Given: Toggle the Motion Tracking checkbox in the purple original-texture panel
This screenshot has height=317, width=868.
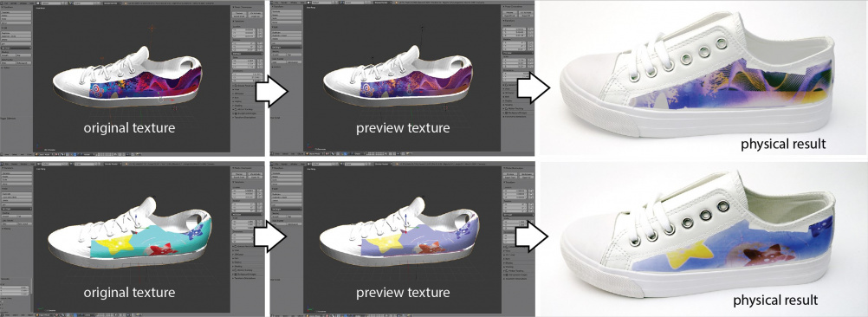Looking at the screenshot, I should point(236,109).
